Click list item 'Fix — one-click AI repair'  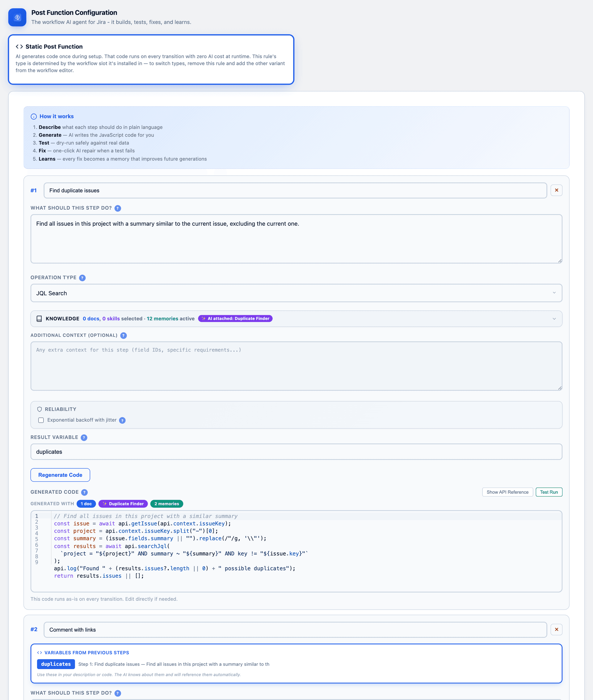click(x=87, y=151)
